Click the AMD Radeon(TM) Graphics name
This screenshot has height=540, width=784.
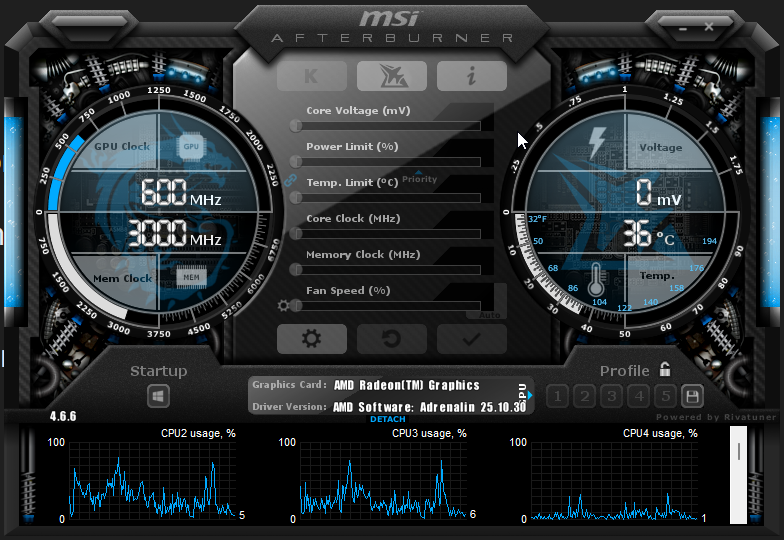tap(406, 385)
